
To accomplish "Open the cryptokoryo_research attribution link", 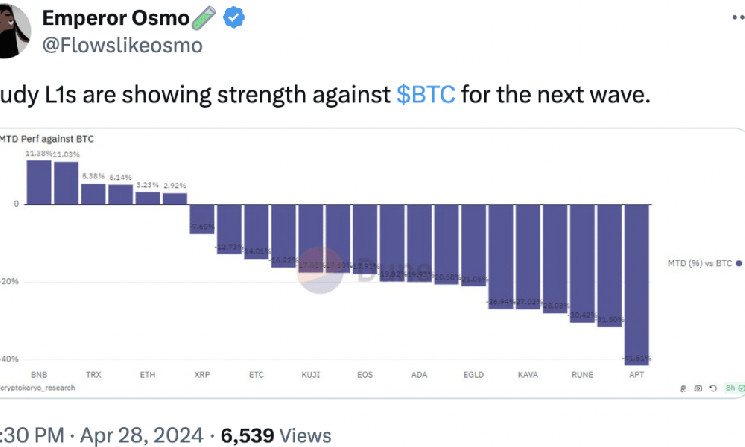I will pyautogui.click(x=40, y=387).
